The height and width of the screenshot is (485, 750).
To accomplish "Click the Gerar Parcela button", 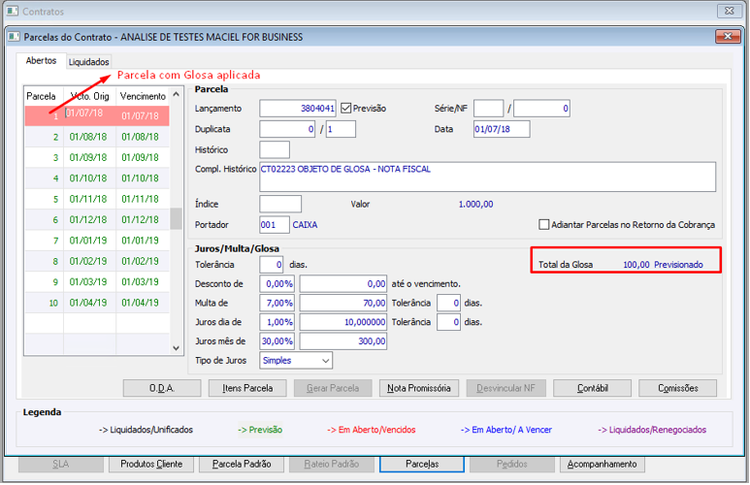I will (333, 388).
